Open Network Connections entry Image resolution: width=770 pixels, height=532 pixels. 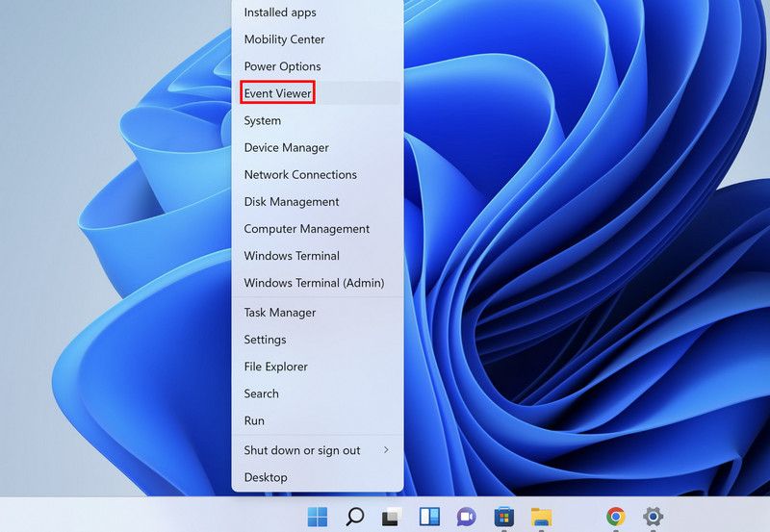pos(300,175)
